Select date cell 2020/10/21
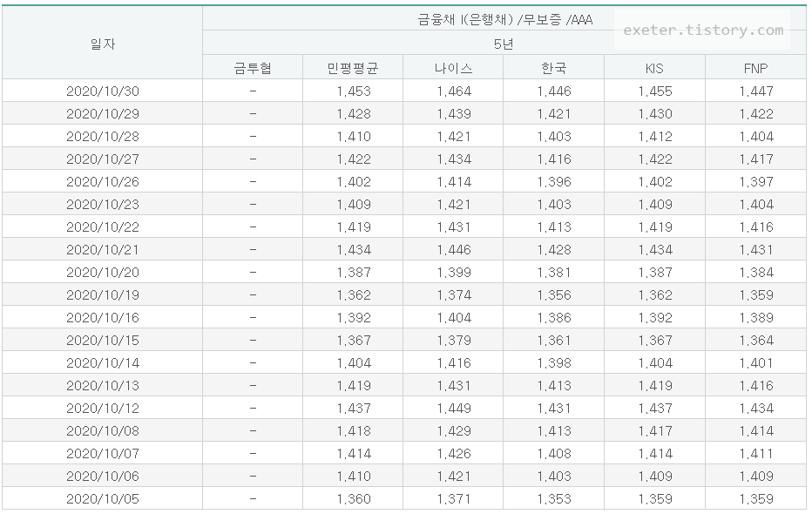This screenshot has width=812, height=514. [x=103, y=250]
